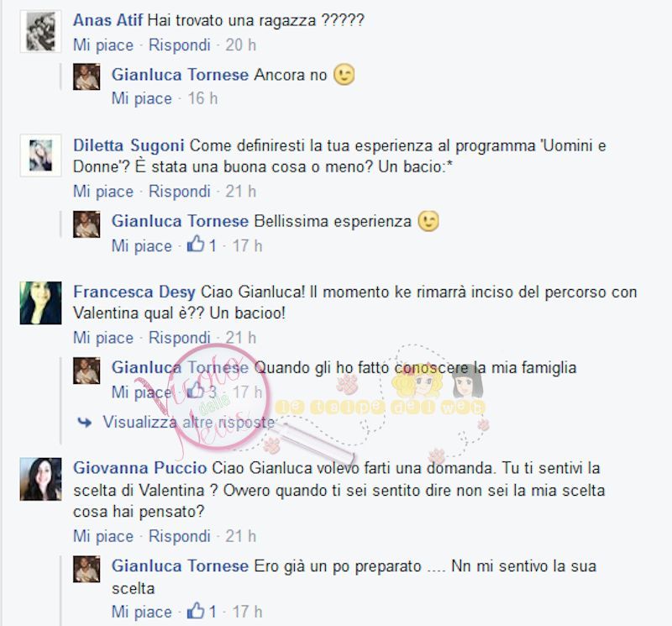The width and height of the screenshot is (672, 626).
Task: Open Anas Atif's profile picture
Action: 40,32
